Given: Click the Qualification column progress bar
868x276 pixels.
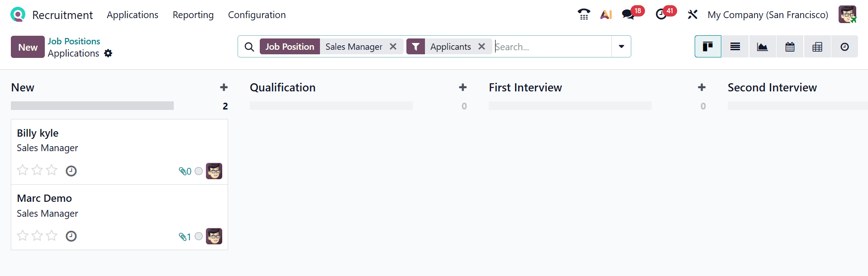Looking at the screenshot, I should 331,106.
